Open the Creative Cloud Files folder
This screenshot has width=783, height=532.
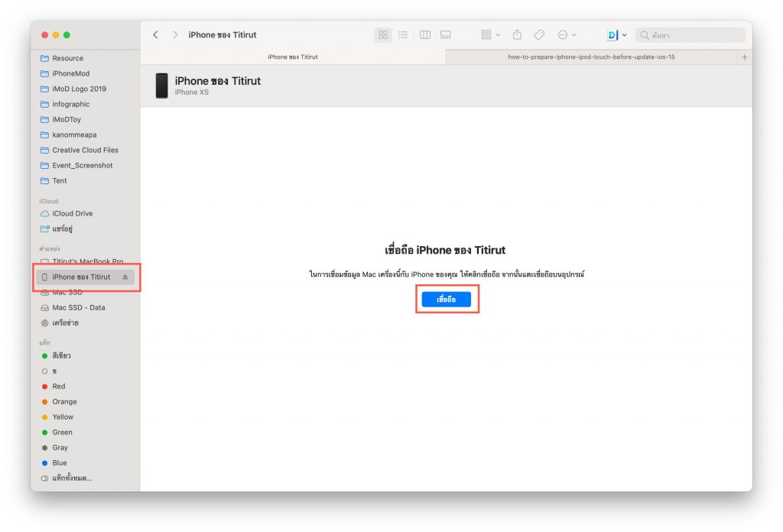tap(85, 150)
